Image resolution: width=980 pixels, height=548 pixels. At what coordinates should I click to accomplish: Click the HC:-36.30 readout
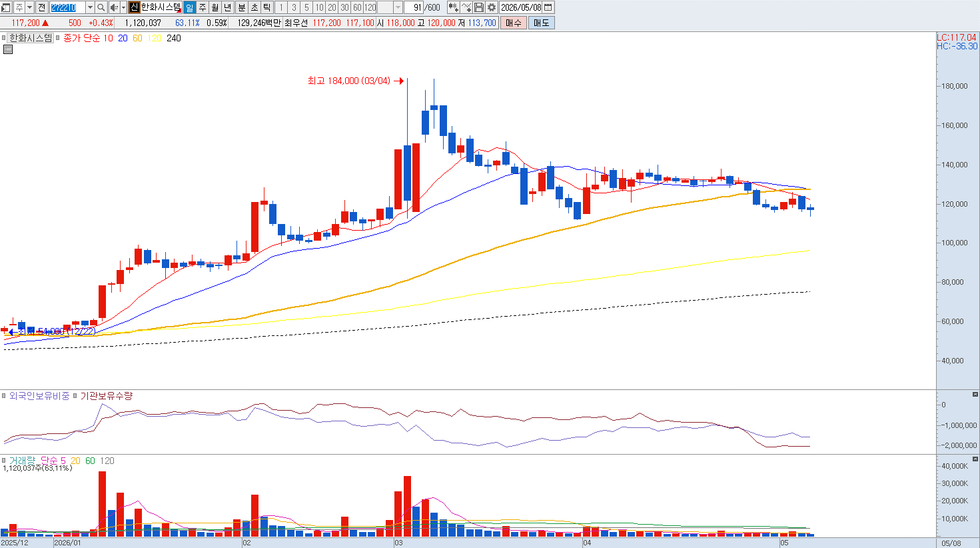point(957,46)
